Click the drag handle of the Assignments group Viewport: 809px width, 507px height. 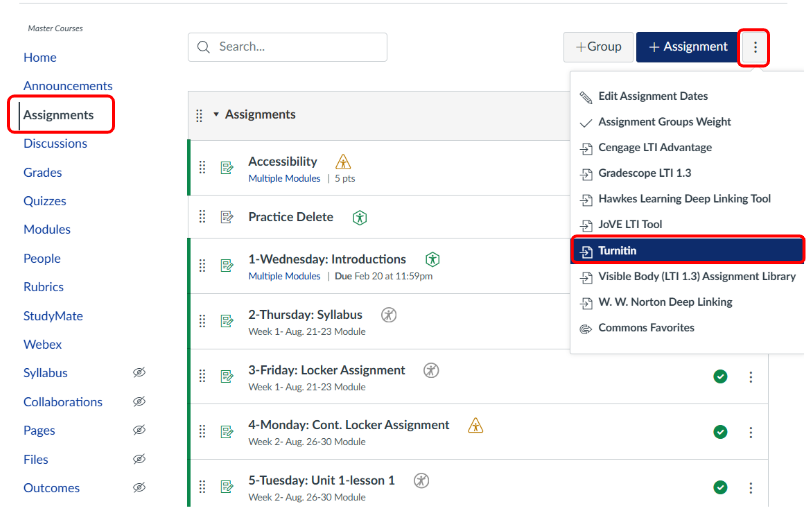coord(199,115)
